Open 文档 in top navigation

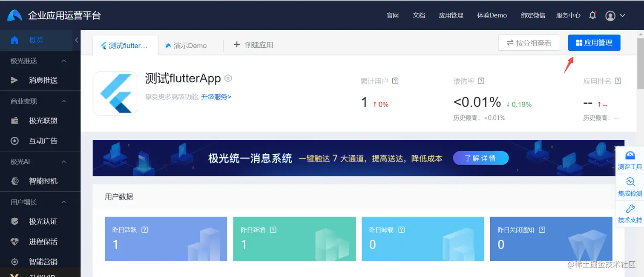click(x=419, y=15)
